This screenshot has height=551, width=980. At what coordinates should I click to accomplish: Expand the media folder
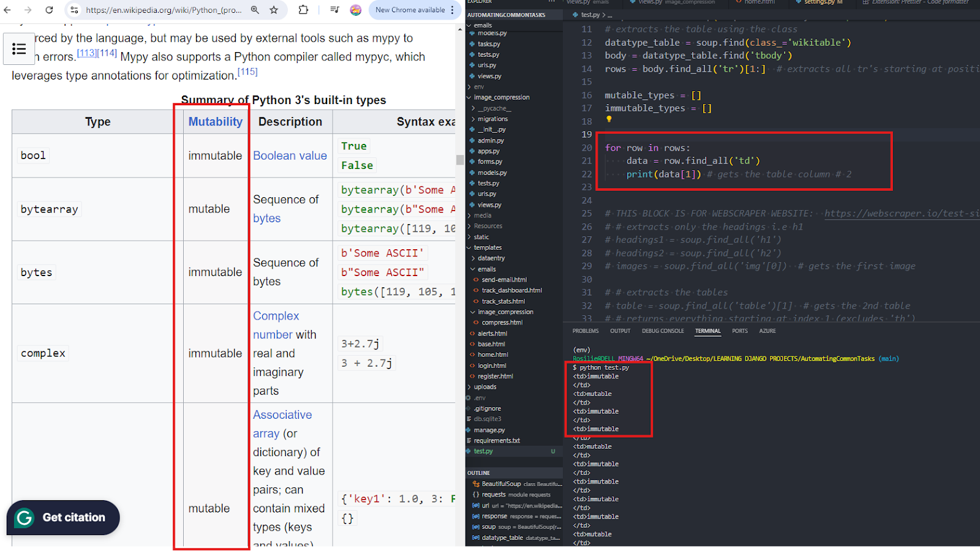coord(483,216)
